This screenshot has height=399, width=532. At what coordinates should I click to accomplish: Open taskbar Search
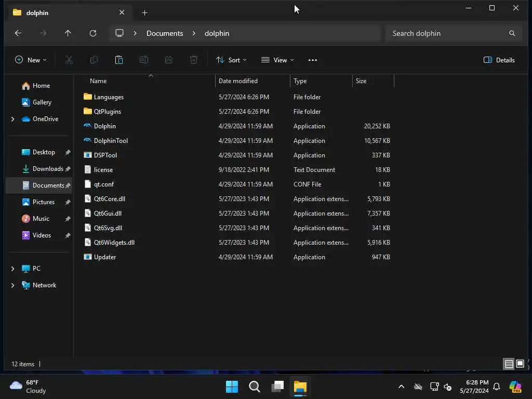coord(255,387)
